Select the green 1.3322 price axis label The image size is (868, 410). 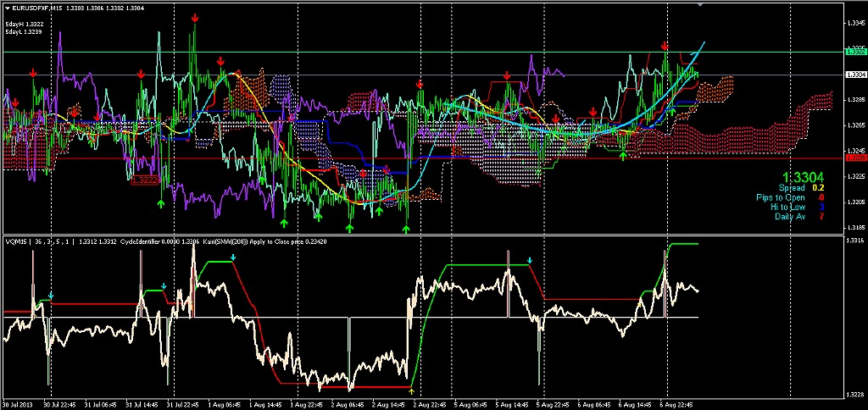855,52
